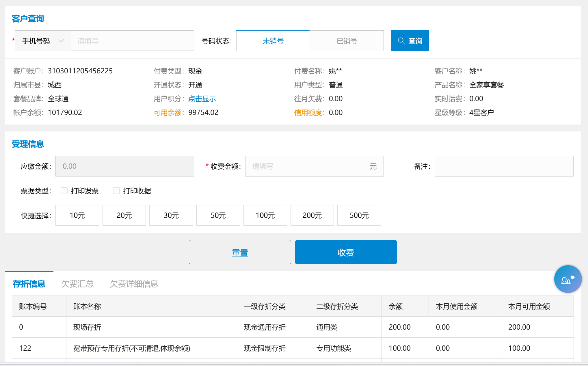
Task: Click 归属市县 value 城西
Action: (55, 85)
